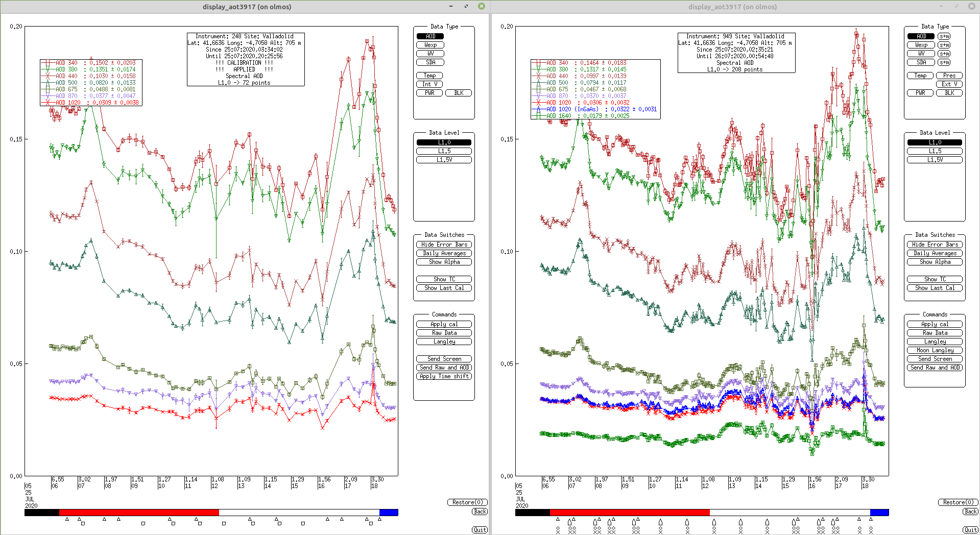The image size is (980, 535).
Task: Click Send Raw and AOD in right window
Action: pos(935,368)
